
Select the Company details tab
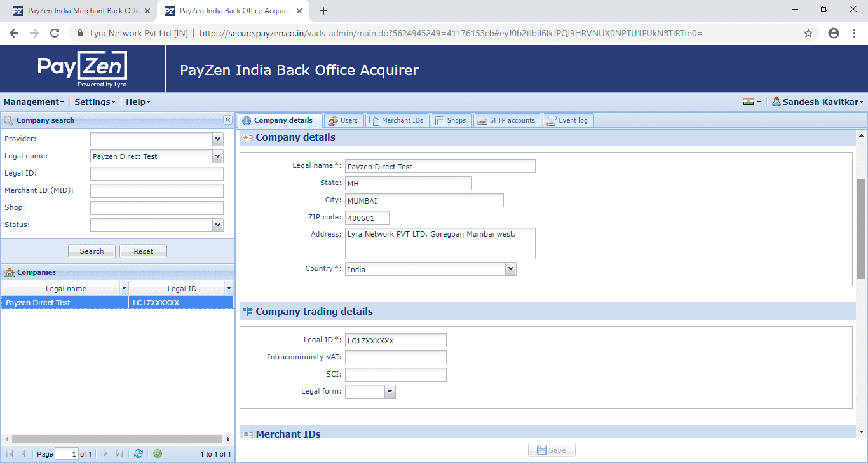pyautogui.click(x=280, y=120)
